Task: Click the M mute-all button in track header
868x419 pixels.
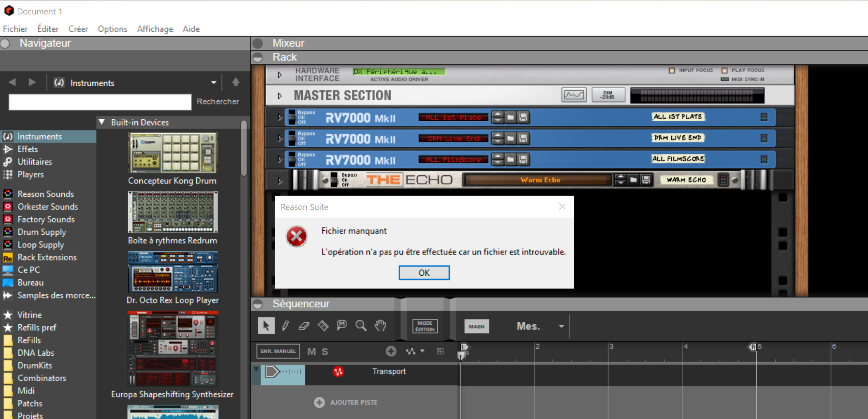Action: point(312,352)
